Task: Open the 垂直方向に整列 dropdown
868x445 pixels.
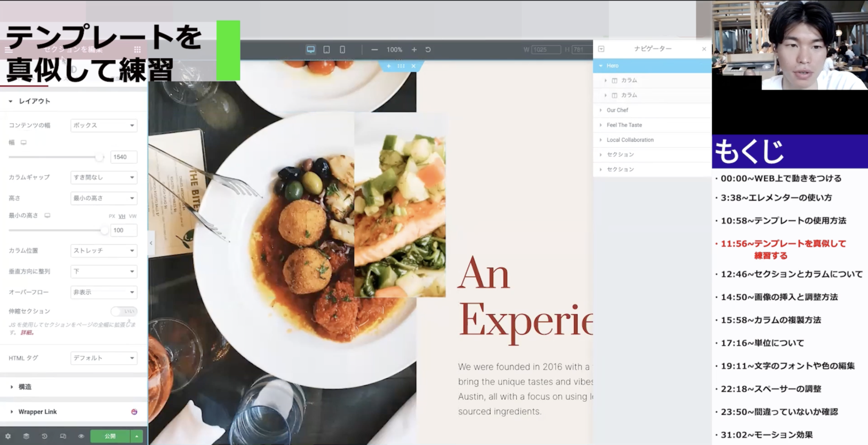Action: pos(104,271)
